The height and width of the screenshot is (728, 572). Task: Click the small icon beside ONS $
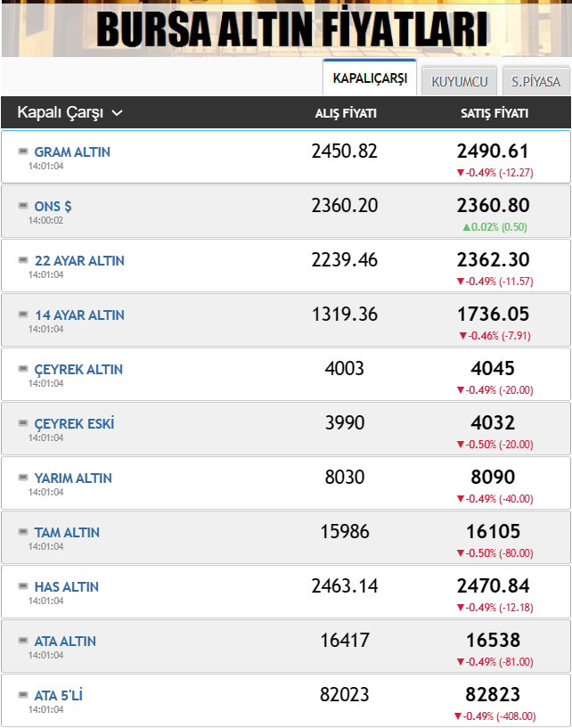click(x=23, y=207)
